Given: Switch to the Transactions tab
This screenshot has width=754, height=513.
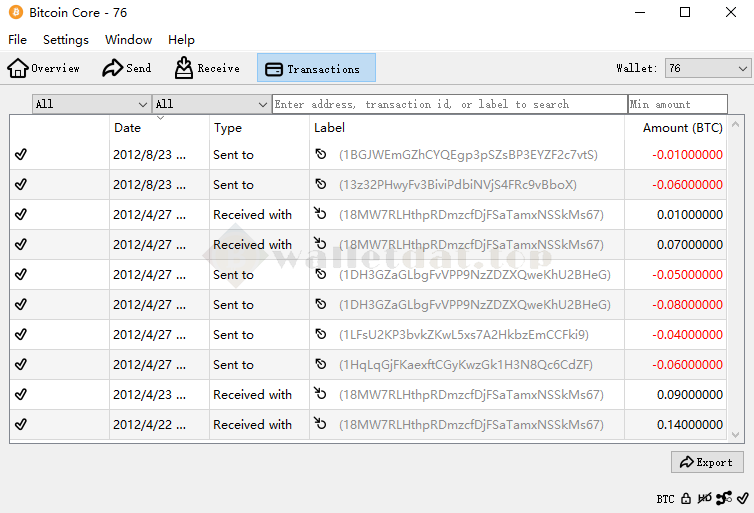Looking at the screenshot, I should tap(316, 68).
